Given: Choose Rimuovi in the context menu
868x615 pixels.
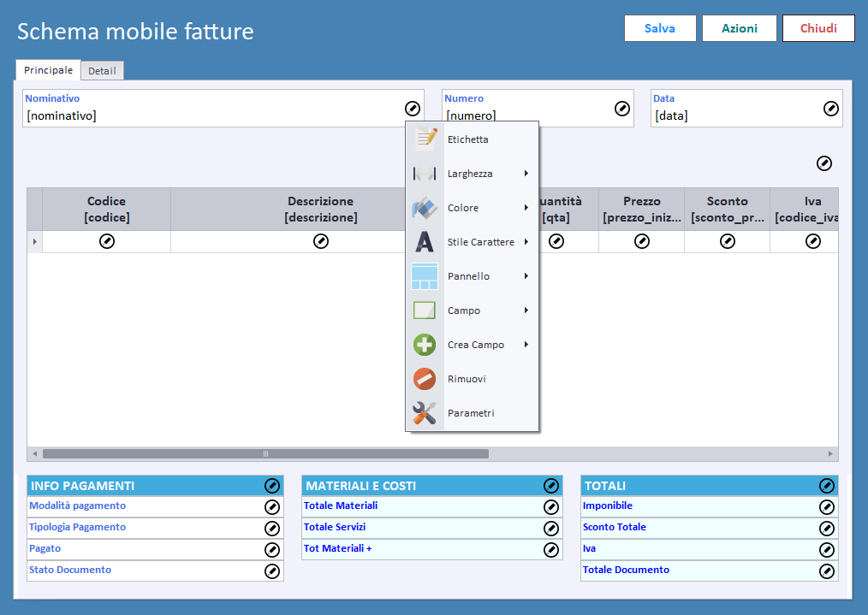Looking at the screenshot, I should point(467,379).
